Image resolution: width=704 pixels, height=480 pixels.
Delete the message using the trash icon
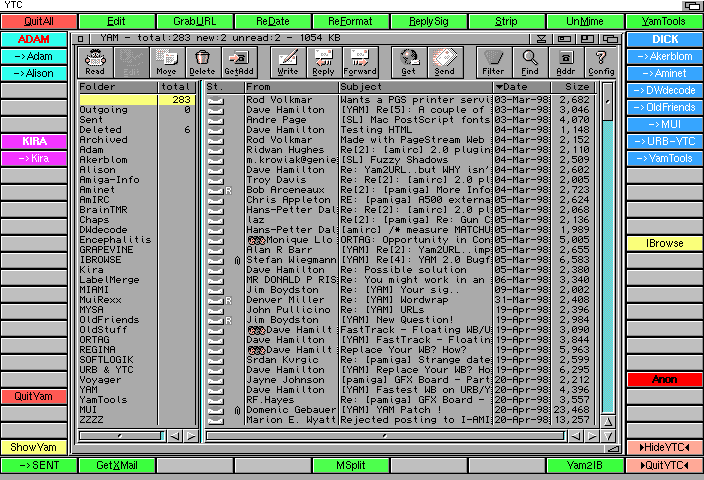202,62
